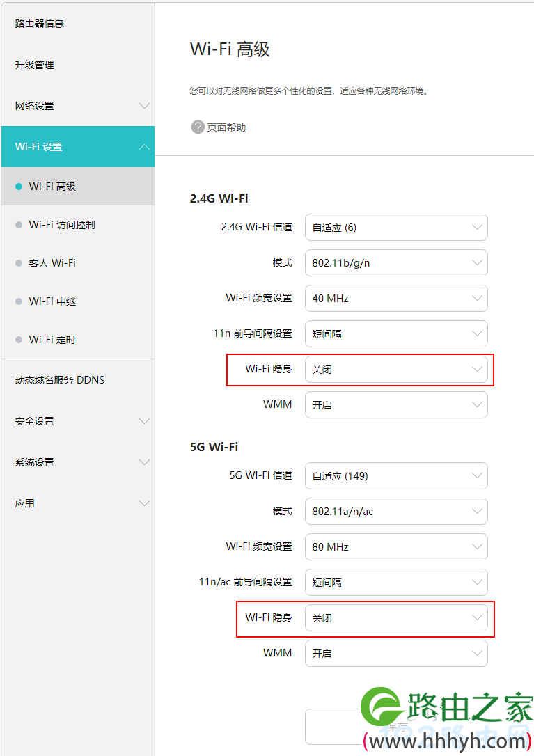Click the bullet beside Wi-Fi 定时
This screenshot has width=534, height=756.
click(x=19, y=339)
